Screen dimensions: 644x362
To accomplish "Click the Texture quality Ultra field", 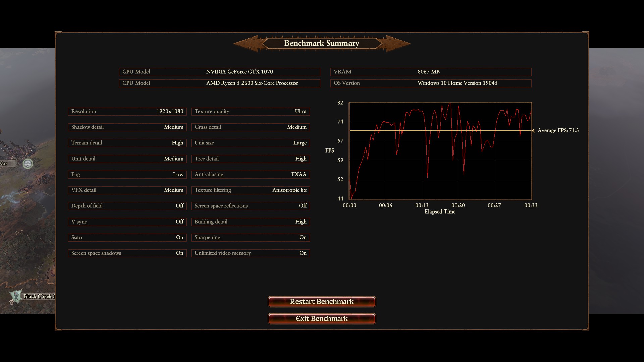I will point(250,111).
